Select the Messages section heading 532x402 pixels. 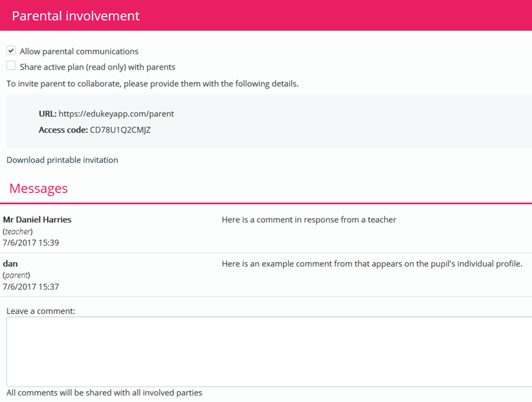[x=38, y=188]
